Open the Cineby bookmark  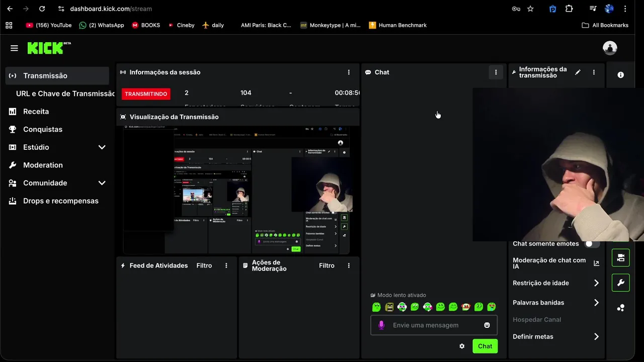(181, 25)
